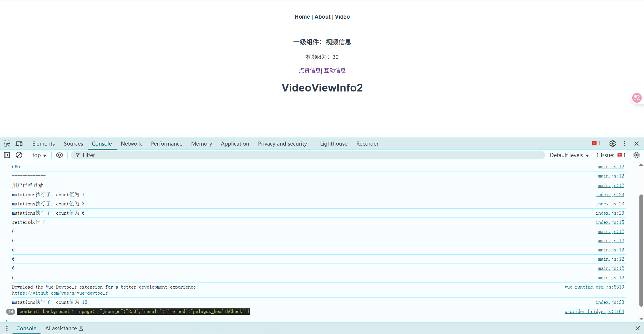This screenshot has width=644, height=334.
Task: Activate the inspect element picker icon
Action: pyautogui.click(x=7, y=144)
